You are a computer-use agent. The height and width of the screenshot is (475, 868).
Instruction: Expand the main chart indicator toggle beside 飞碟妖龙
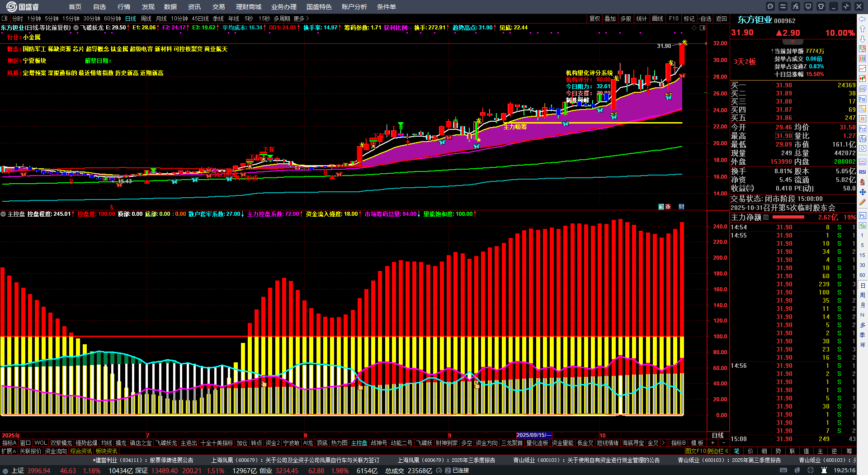click(76, 28)
